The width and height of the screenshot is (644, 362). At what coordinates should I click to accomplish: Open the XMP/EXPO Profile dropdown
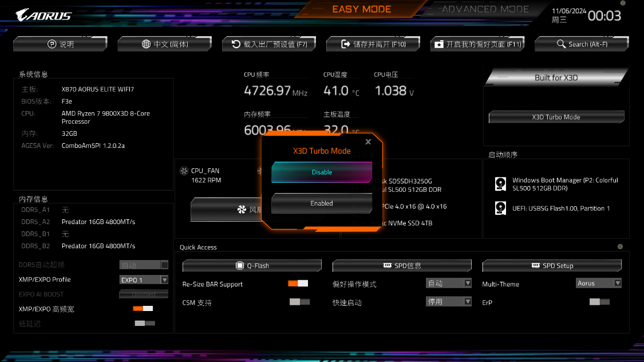(x=144, y=280)
